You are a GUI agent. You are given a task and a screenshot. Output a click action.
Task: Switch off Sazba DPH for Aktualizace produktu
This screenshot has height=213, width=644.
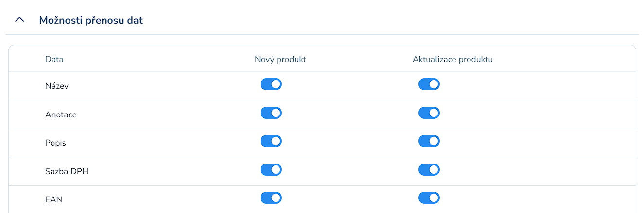[x=429, y=170]
